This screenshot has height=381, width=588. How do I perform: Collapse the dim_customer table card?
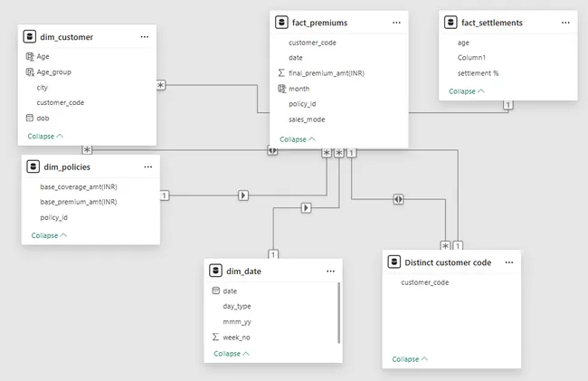pyautogui.click(x=45, y=136)
